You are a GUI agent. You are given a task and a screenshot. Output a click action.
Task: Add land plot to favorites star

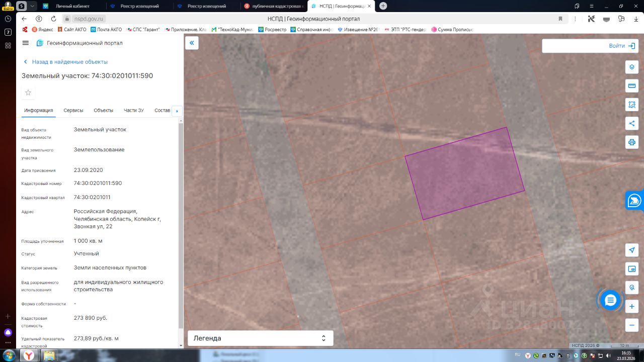tap(28, 93)
